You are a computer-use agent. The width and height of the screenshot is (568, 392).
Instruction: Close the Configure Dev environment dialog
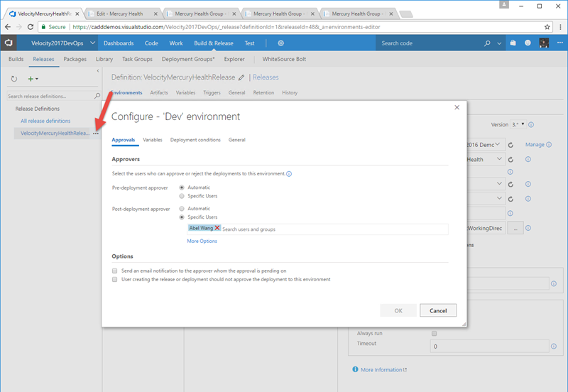tap(457, 107)
